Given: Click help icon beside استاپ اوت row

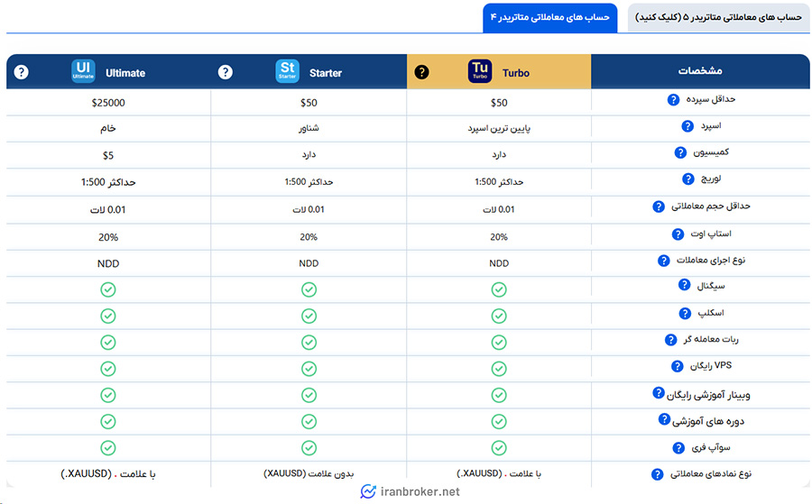Looking at the screenshot, I should pos(678,234).
